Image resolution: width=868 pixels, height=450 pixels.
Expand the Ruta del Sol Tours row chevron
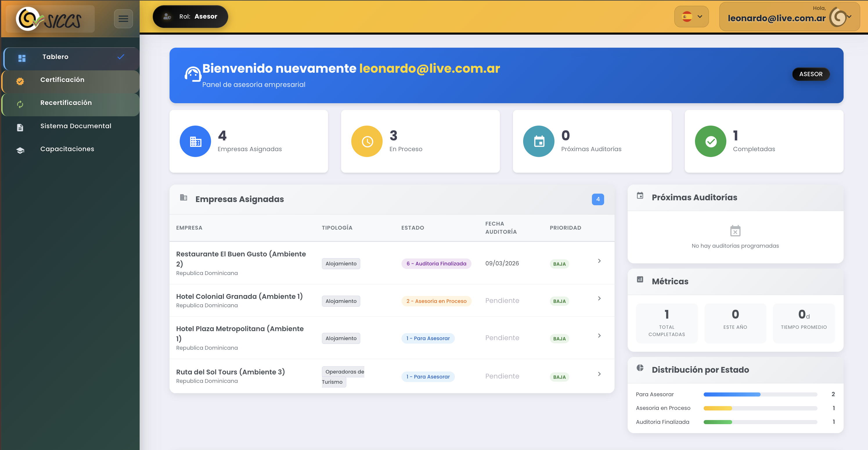[599, 374]
